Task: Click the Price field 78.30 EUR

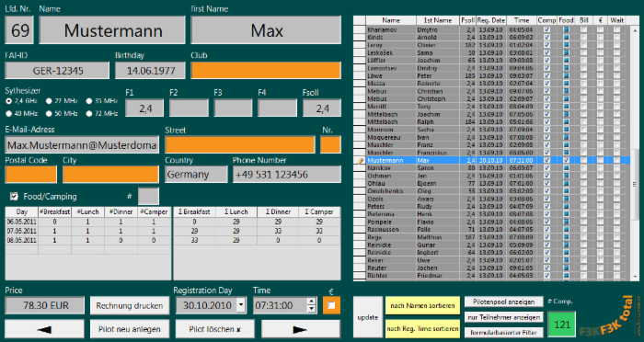Action: [x=44, y=305]
